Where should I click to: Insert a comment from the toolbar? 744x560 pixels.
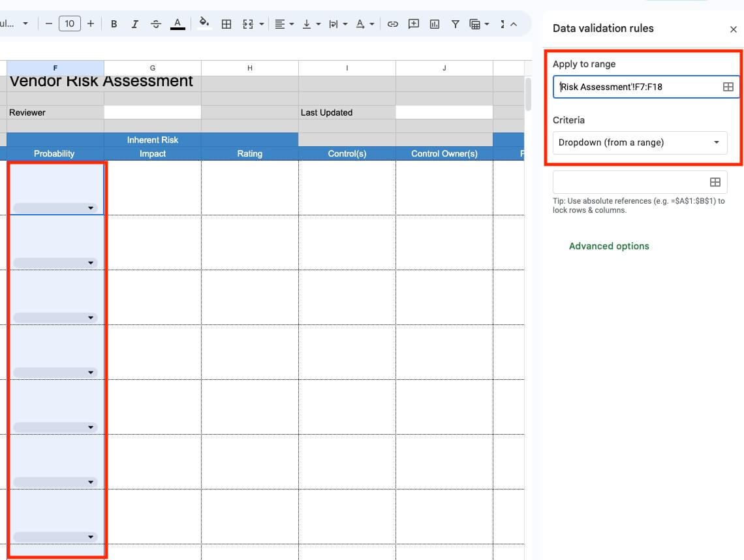coord(413,23)
